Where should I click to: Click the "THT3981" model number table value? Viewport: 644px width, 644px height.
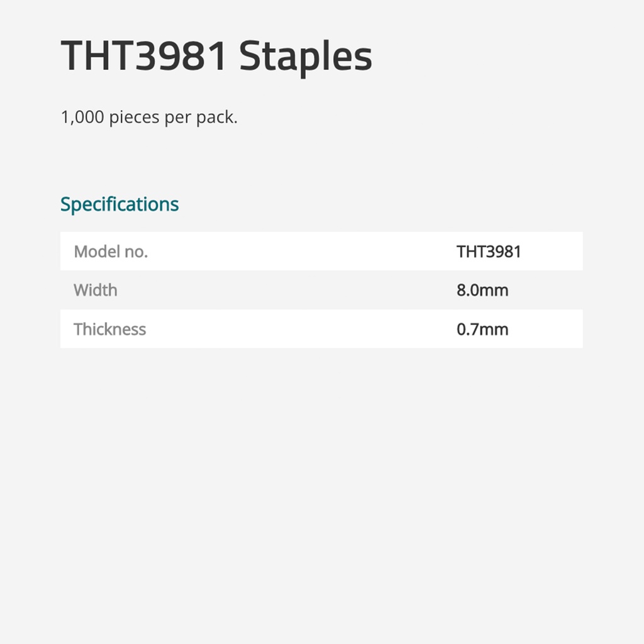click(489, 252)
